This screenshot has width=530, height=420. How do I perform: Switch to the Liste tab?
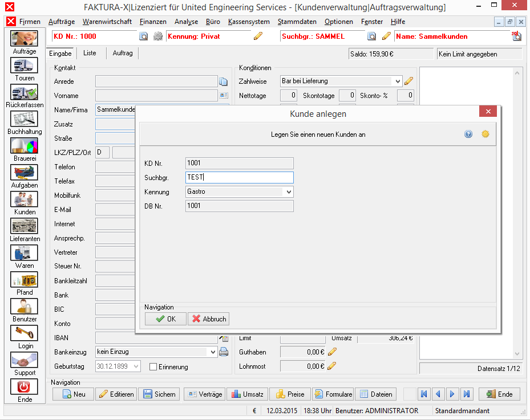[90, 53]
